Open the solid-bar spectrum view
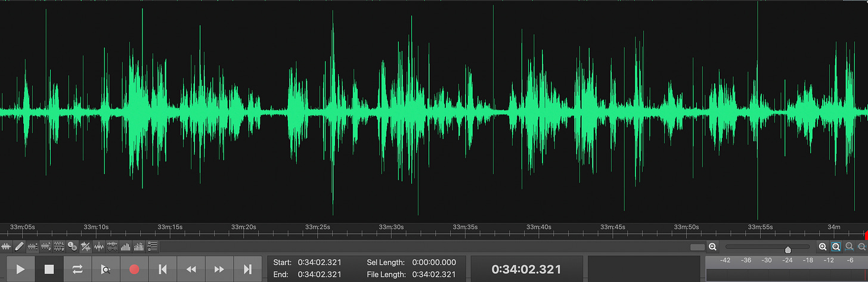868x282 pixels. tap(125, 246)
